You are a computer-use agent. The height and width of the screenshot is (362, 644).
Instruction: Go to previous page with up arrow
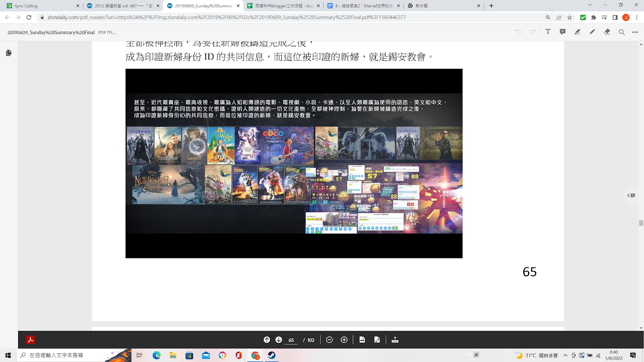point(266,340)
